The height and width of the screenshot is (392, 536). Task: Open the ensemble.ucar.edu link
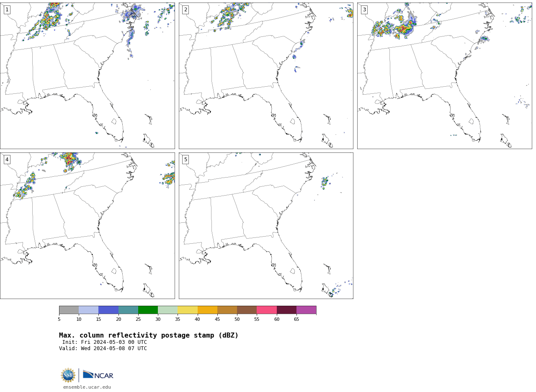87,387
